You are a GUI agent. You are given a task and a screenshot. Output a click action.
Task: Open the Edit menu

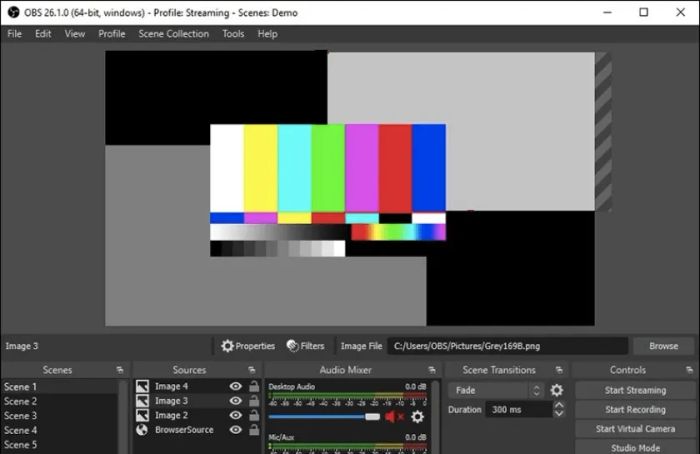click(x=43, y=34)
